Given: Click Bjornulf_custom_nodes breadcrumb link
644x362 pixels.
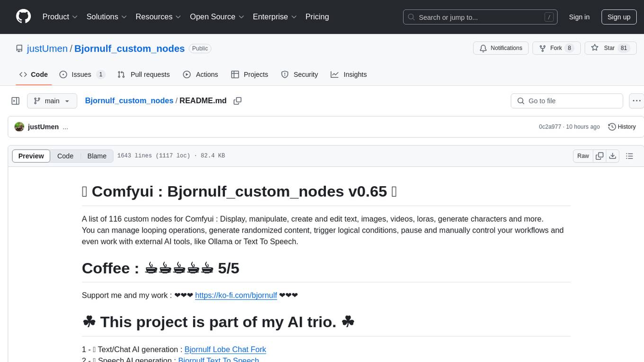Looking at the screenshot, I should click(x=129, y=100).
